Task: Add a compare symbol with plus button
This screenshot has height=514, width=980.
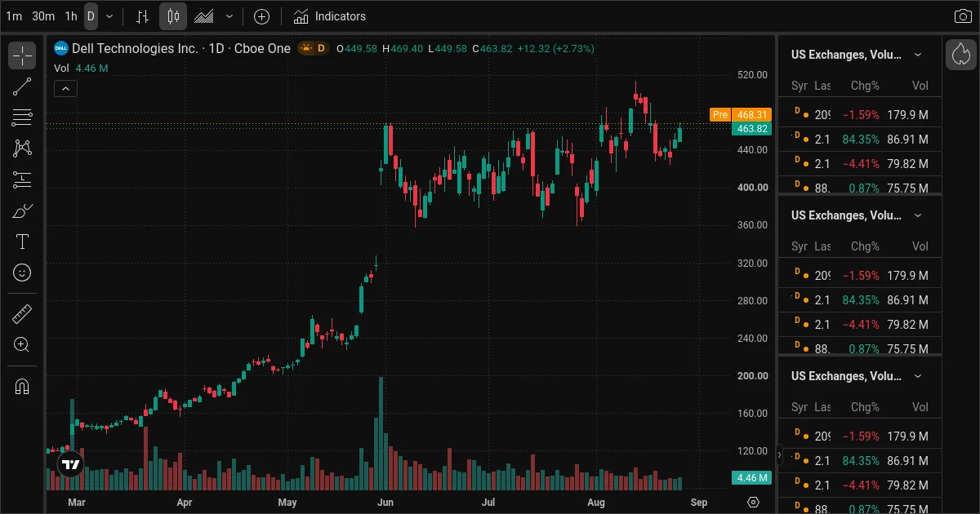Action: [261, 16]
